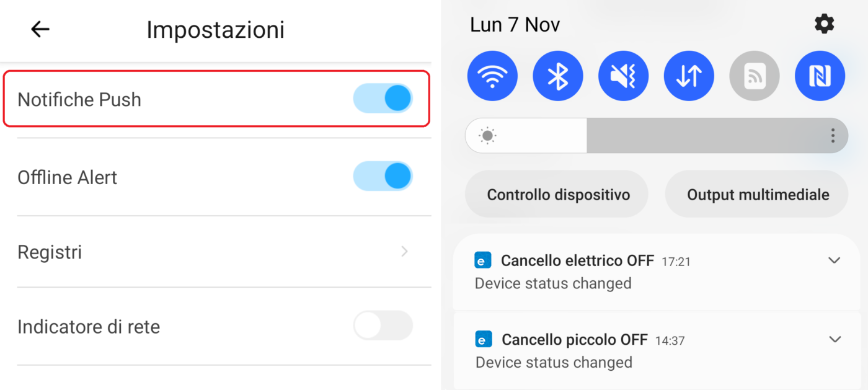Toggle the Bluetooth quick setting
This screenshot has width=868, height=390.
tap(558, 76)
